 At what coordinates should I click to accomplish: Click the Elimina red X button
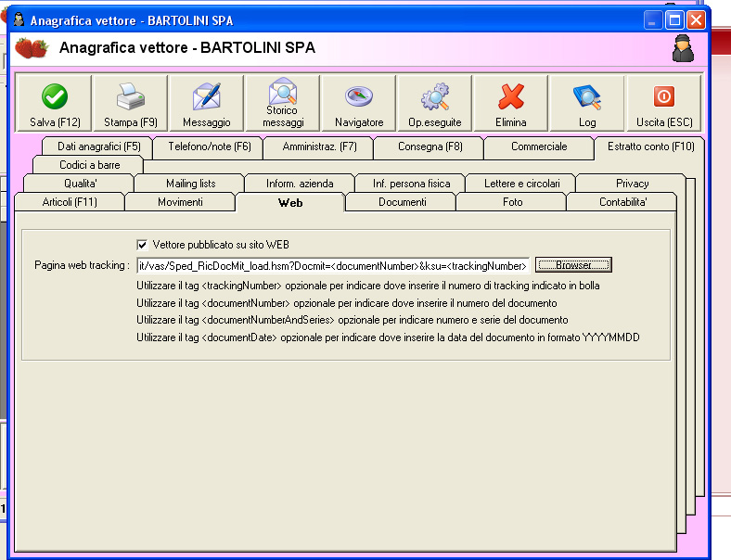[511, 103]
